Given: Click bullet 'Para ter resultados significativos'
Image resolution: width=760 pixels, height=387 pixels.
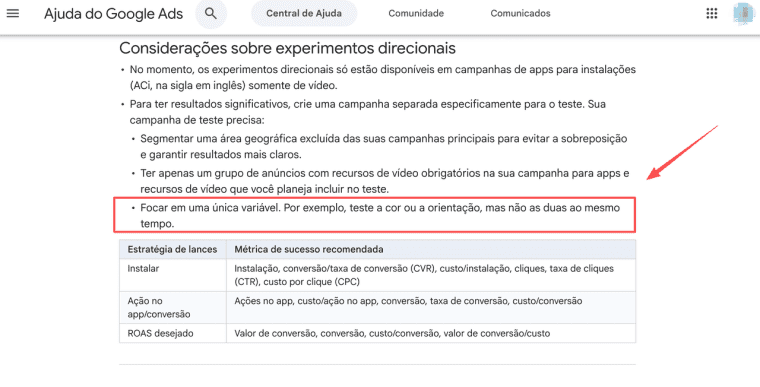Looking at the screenshot, I should click(367, 112).
